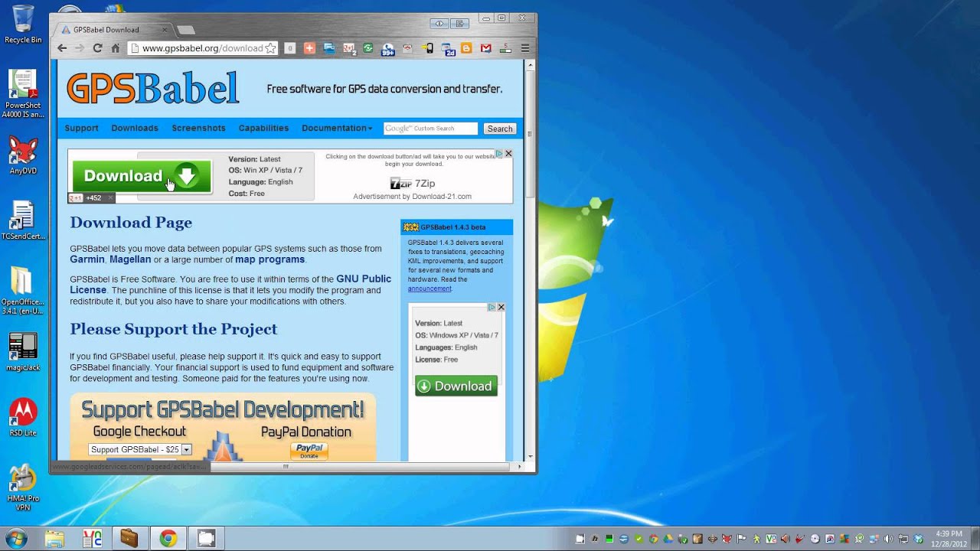The width and height of the screenshot is (980, 551).
Task: Open magicJack desktop shortcut
Action: (23, 352)
